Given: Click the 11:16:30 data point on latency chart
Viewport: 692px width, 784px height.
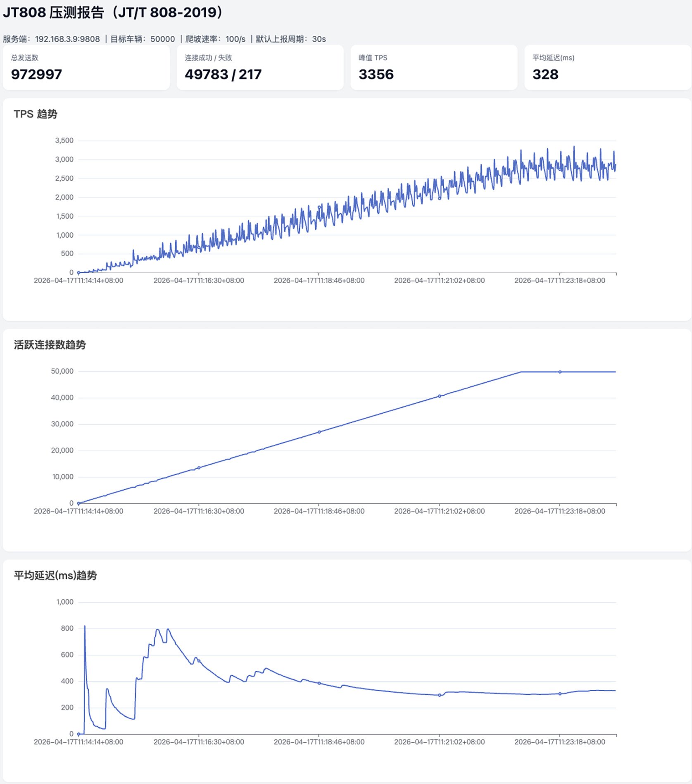Looking at the screenshot, I should click(199, 661).
